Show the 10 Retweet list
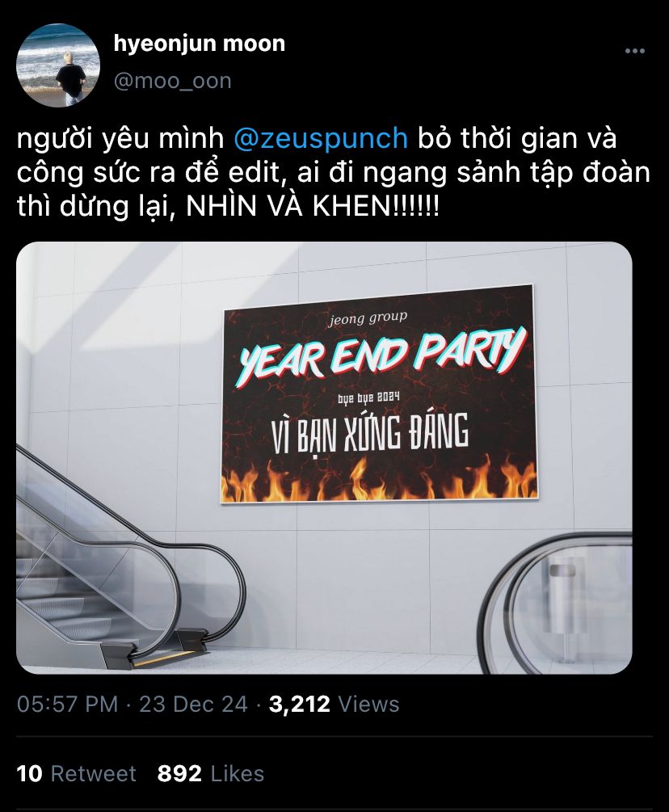 point(76,774)
